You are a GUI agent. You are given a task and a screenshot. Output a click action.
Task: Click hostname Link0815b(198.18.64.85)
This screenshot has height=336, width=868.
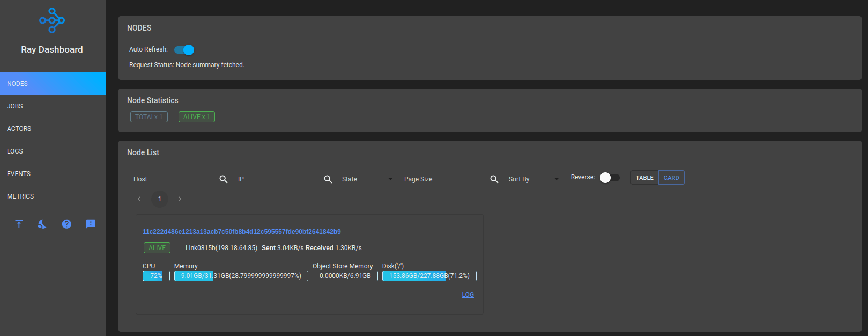pyautogui.click(x=221, y=248)
